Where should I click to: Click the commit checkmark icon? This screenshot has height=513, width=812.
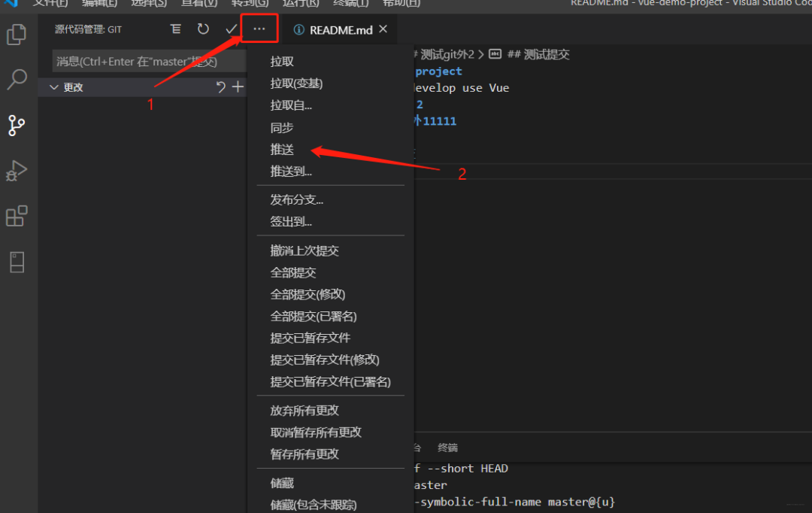click(x=231, y=29)
